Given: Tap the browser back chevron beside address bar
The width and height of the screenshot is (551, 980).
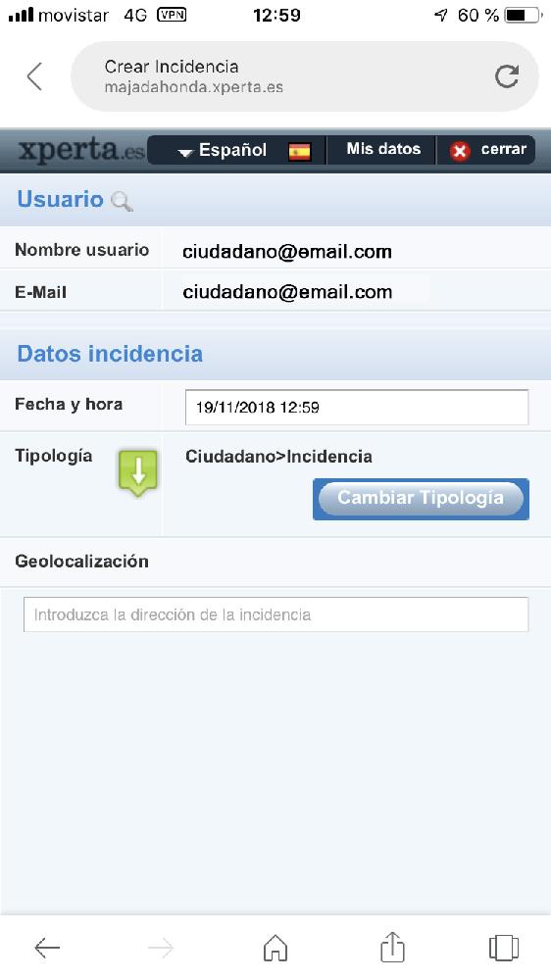Looking at the screenshot, I should coord(35,76).
